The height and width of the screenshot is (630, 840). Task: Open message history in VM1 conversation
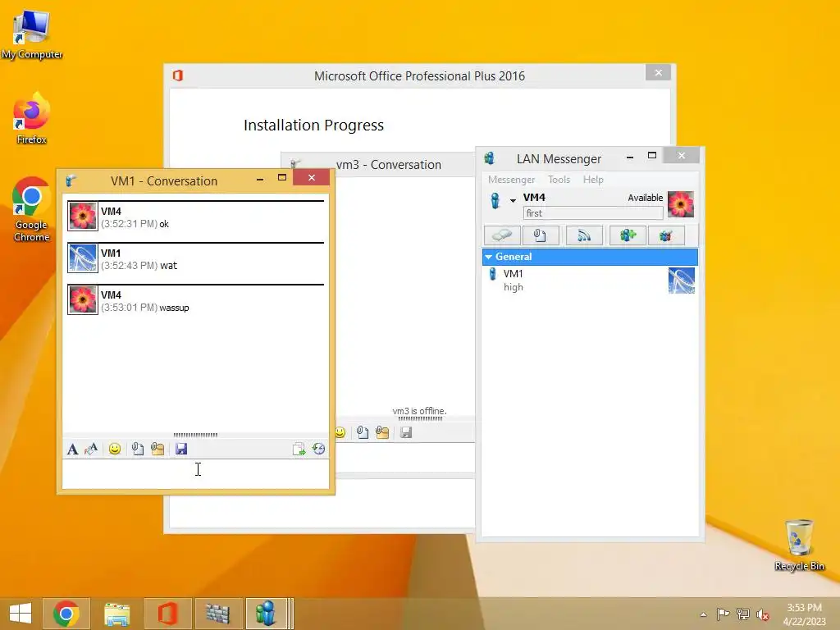pos(319,449)
